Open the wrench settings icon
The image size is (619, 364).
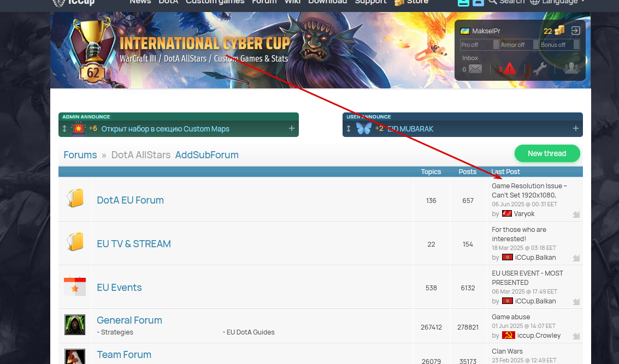coord(540,69)
